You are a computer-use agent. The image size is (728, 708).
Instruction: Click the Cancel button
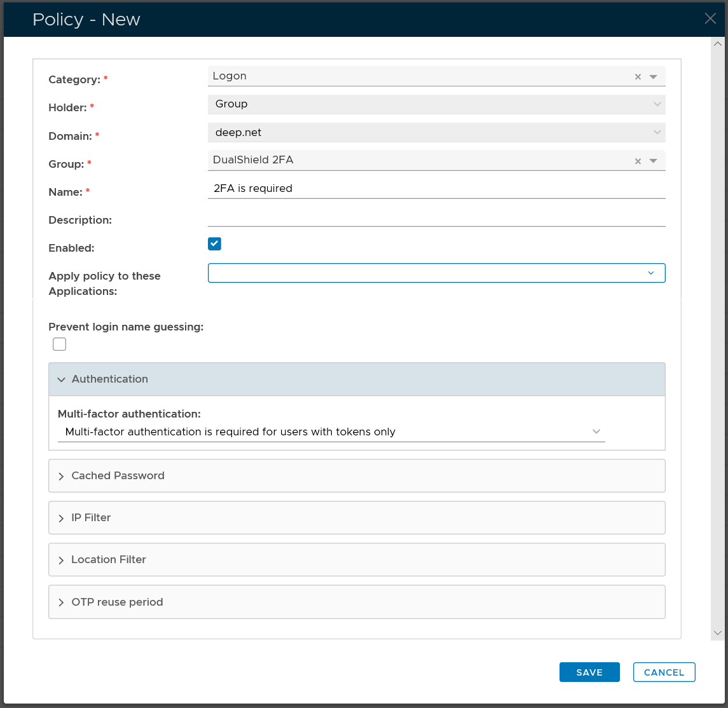[664, 672]
